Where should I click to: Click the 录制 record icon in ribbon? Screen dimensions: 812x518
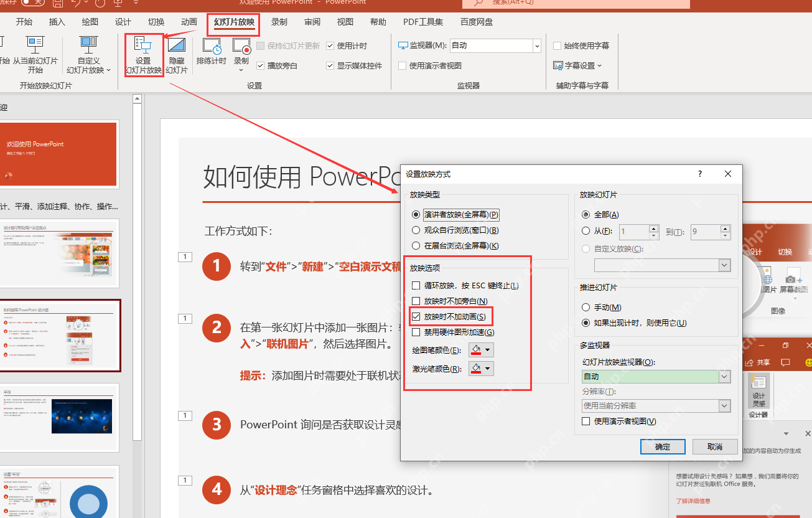(x=241, y=46)
